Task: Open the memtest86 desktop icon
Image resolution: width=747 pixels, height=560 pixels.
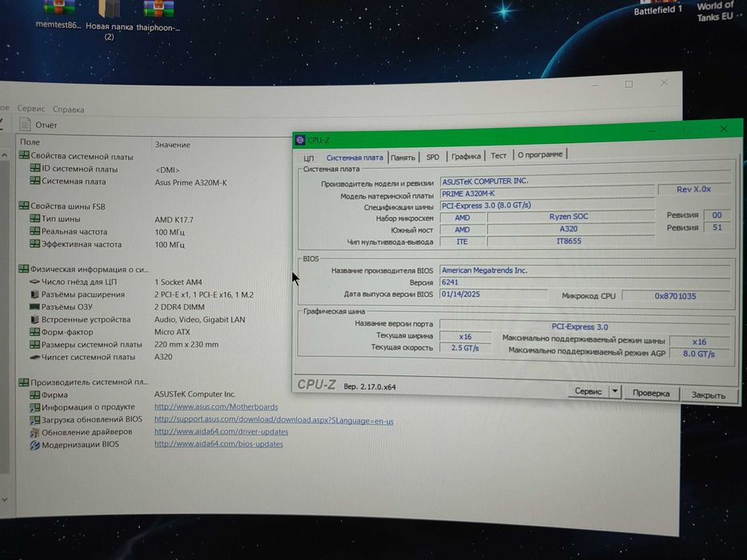Action: tap(59, 14)
